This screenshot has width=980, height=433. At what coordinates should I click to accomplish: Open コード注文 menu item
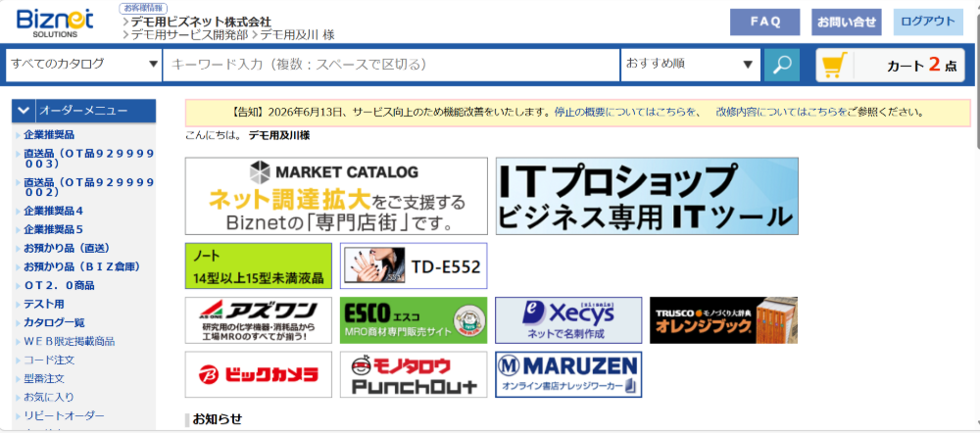point(49,361)
